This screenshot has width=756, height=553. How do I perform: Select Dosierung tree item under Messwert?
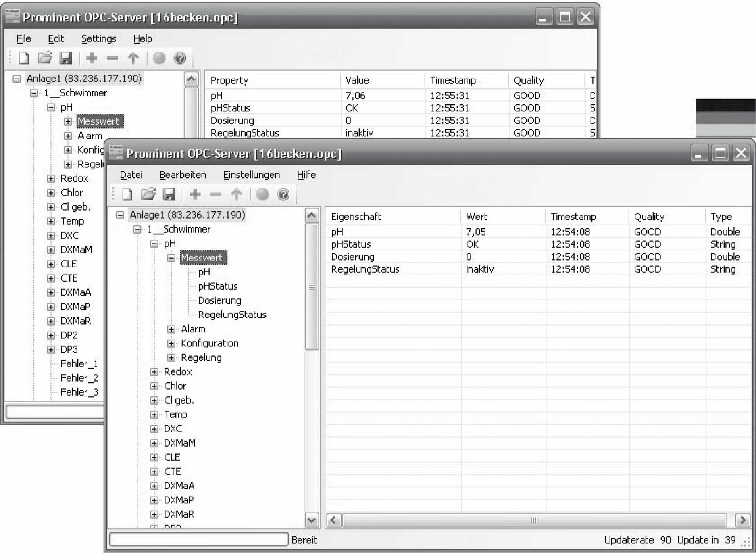pos(220,300)
